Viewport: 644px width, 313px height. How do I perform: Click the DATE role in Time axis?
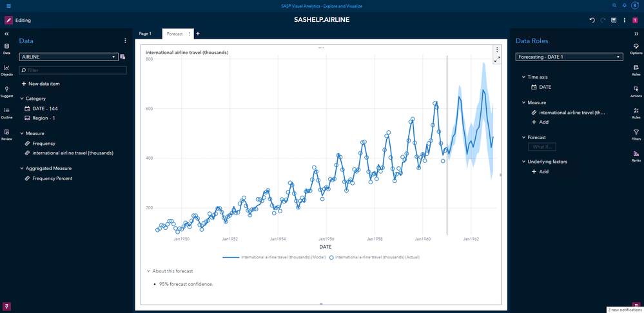pos(541,87)
